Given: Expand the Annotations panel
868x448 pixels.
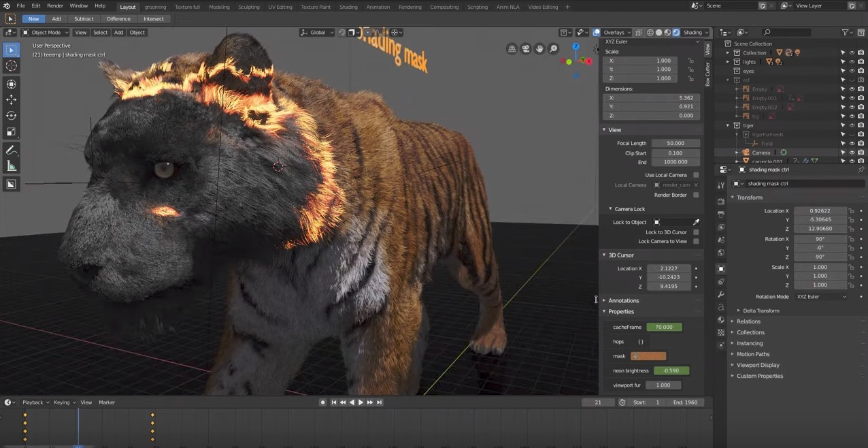Looking at the screenshot, I should [623, 300].
